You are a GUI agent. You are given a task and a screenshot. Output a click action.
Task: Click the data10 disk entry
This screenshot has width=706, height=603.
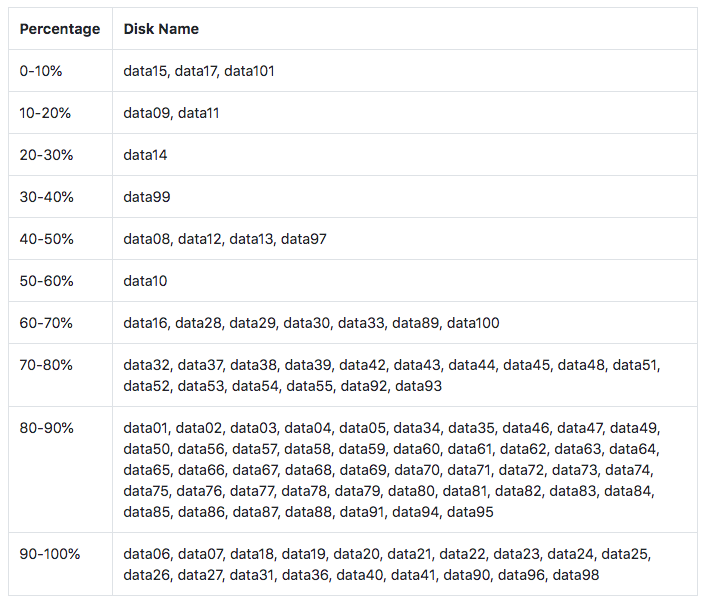pyautogui.click(x=145, y=281)
